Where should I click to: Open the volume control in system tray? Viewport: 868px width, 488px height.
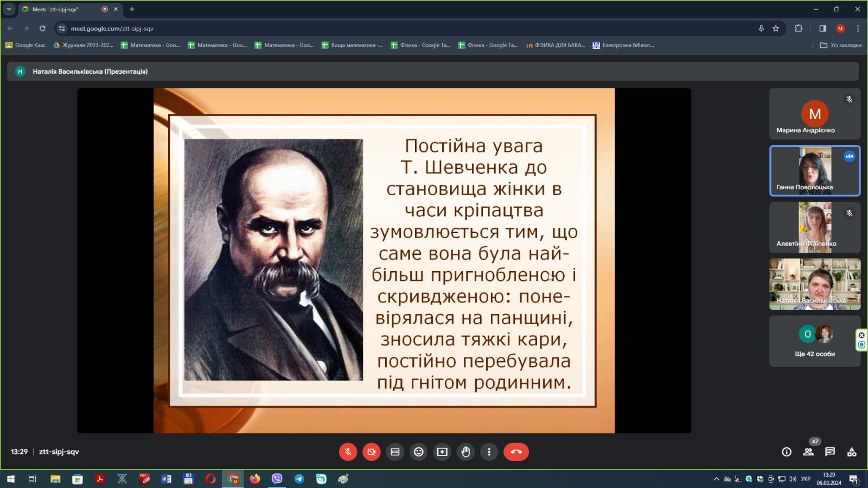pyautogui.click(x=793, y=479)
